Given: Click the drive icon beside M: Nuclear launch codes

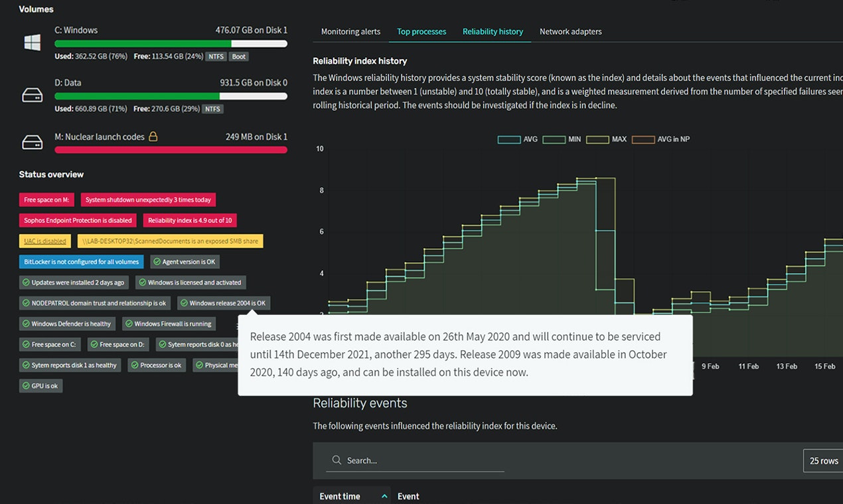Looking at the screenshot, I should [x=32, y=143].
